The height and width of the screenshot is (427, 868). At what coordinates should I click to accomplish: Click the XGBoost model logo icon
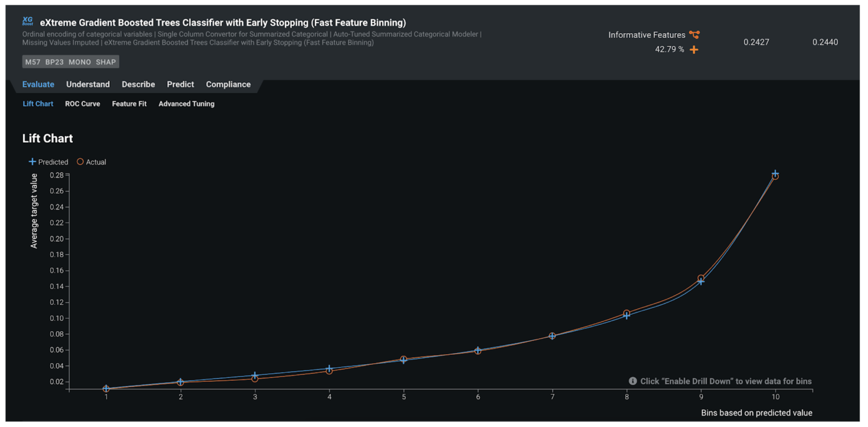click(x=28, y=21)
